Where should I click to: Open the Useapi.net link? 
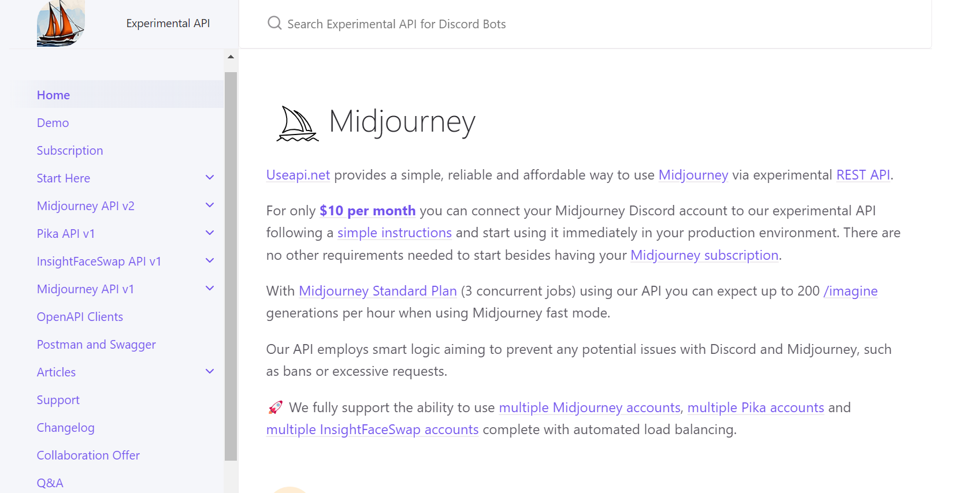tap(298, 175)
